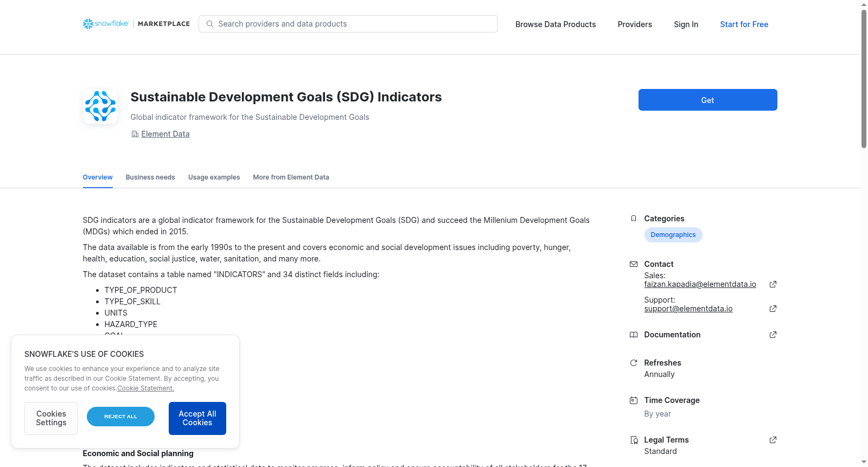Click the Snowflake logo in header
Screen dimensions: 868x467
[x=106, y=24]
